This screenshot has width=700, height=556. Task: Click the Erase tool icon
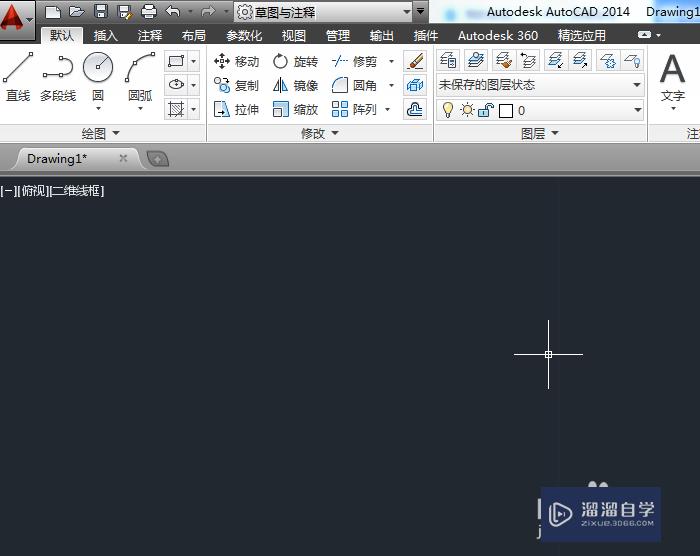(415, 61)
